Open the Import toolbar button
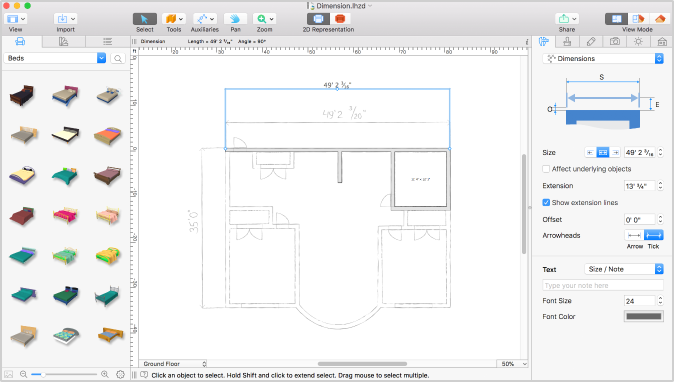This screenshot has height=382, width=674. [65, 19]
